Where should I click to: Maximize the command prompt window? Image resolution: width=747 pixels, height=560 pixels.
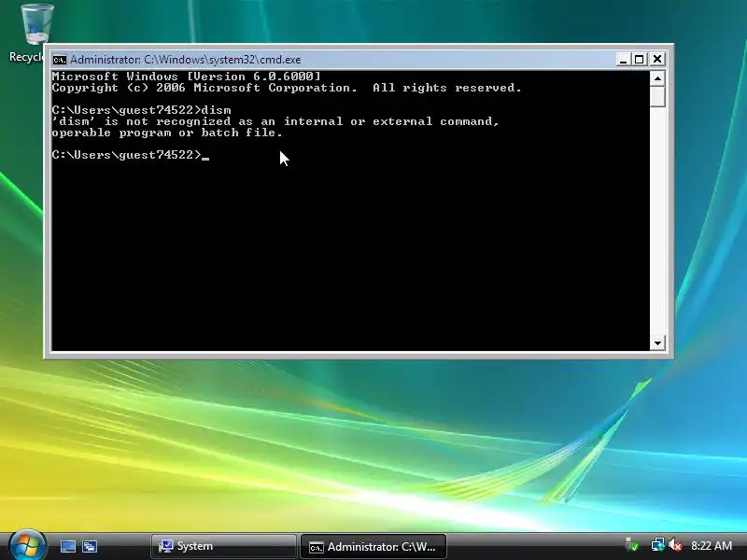tap(640, 59)
